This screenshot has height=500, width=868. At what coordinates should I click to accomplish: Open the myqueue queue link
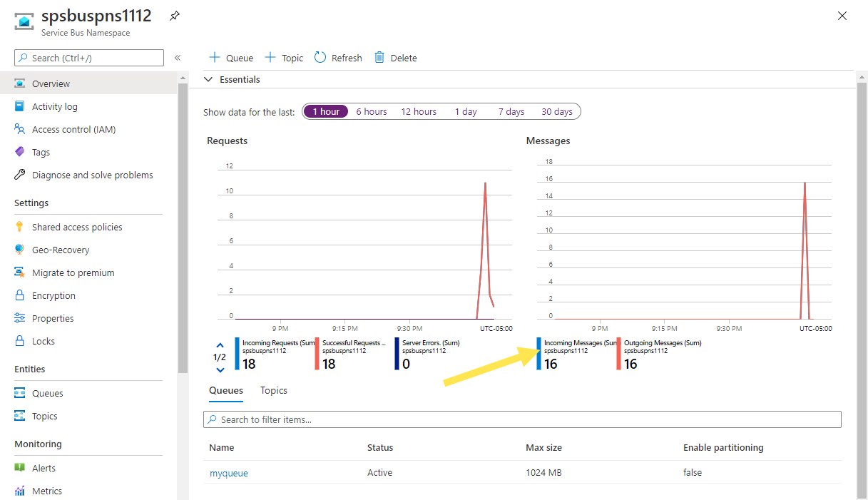[228, 473]
